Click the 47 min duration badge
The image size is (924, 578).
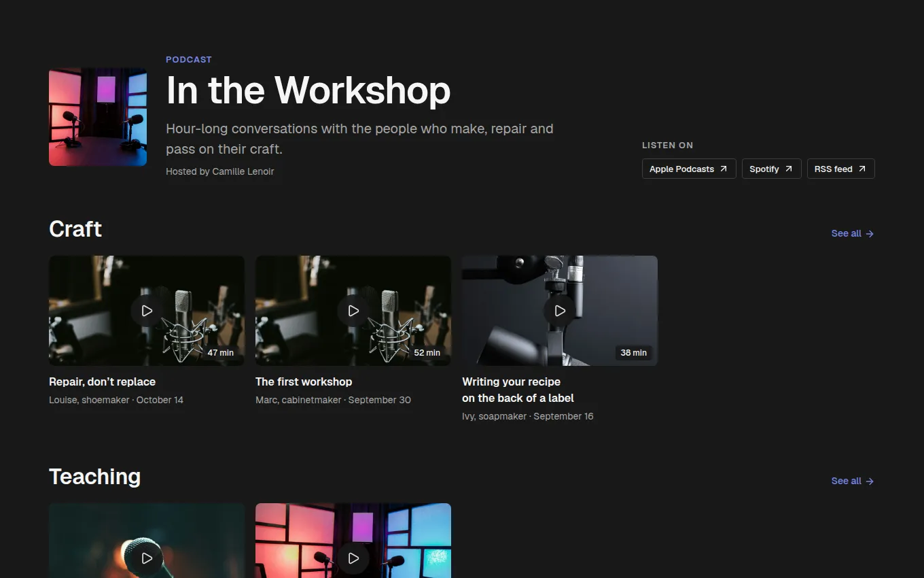click(221, 352)
